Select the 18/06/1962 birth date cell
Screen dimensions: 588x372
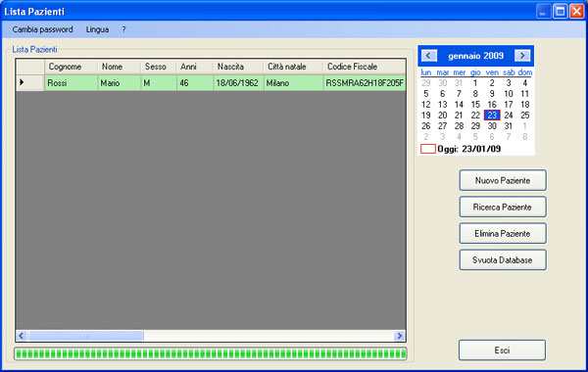238,83
